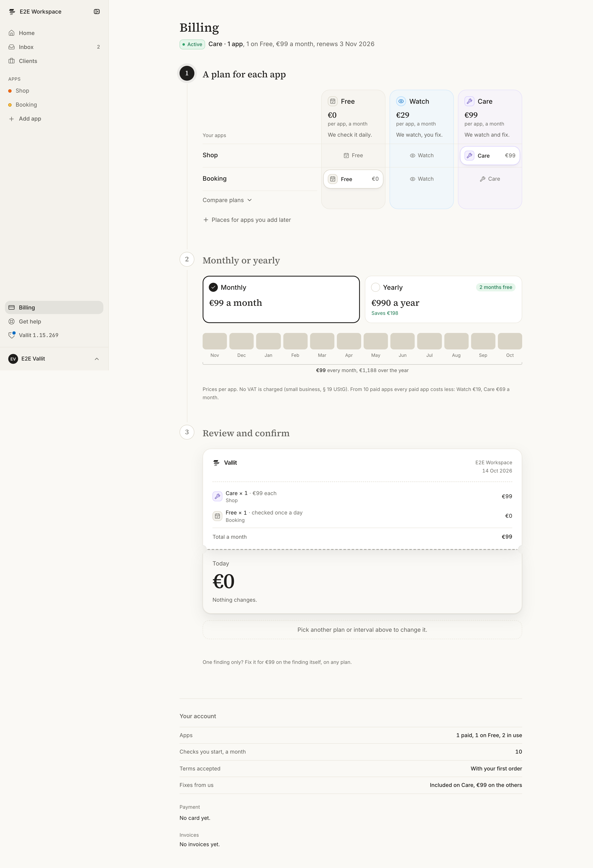Image resolution: width=593 pixels, height=868 pixels.
Task: Click the Nov month bar
Action: (215, 341)
